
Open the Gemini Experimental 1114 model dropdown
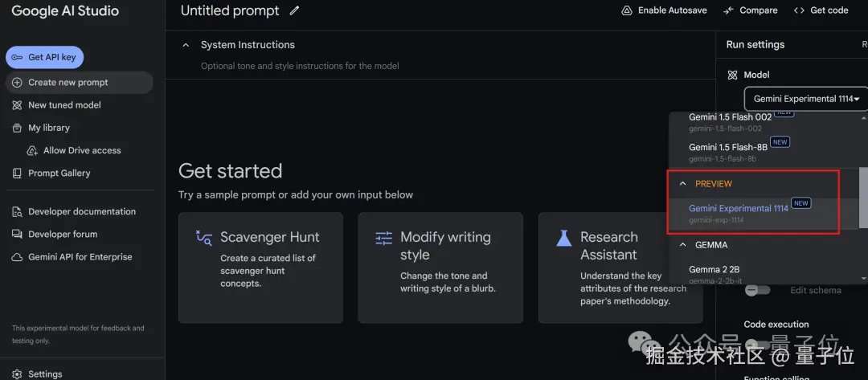(806, 99)
